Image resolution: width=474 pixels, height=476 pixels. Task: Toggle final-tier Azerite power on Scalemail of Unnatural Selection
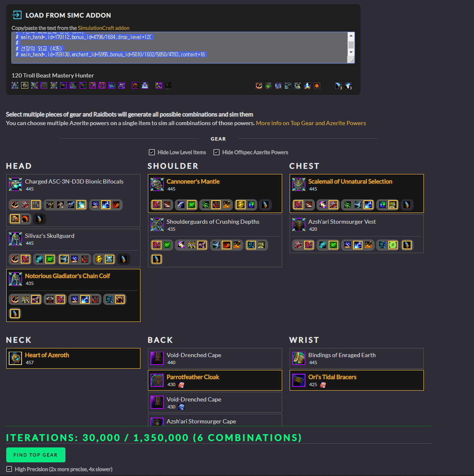(407, 205)
